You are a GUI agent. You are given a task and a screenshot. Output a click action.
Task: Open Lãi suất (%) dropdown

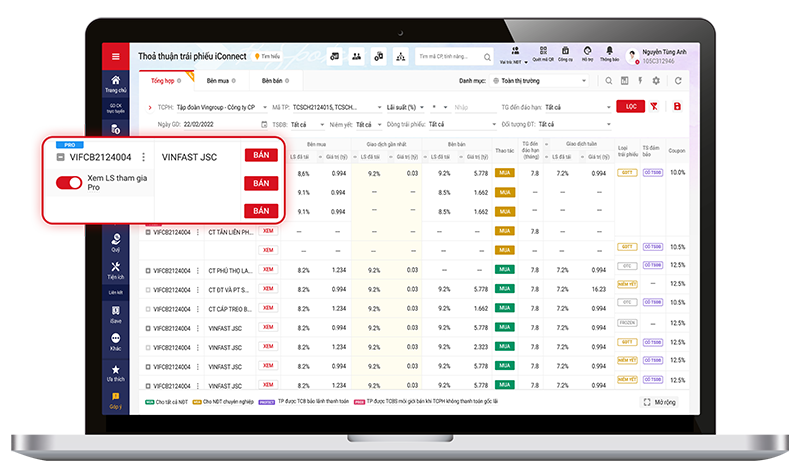coord(406,107)
